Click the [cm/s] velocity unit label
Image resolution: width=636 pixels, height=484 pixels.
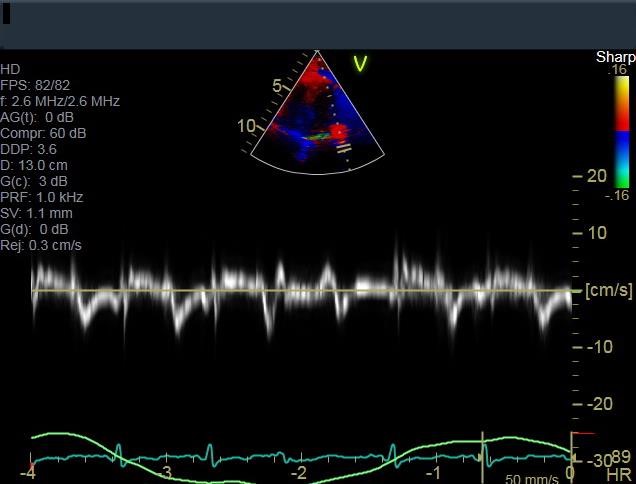point(608,291)
